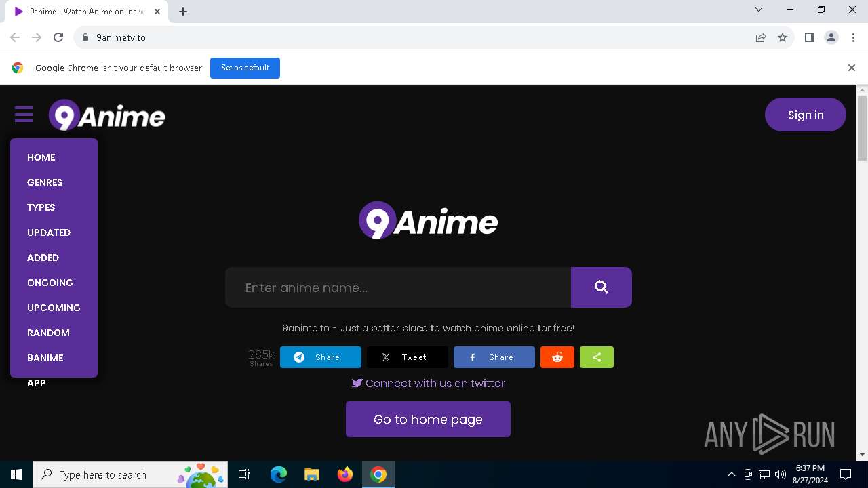Viewport: 868px width, 488px height.
Task: Open File Explorer from taskbar
Action: 312,474
